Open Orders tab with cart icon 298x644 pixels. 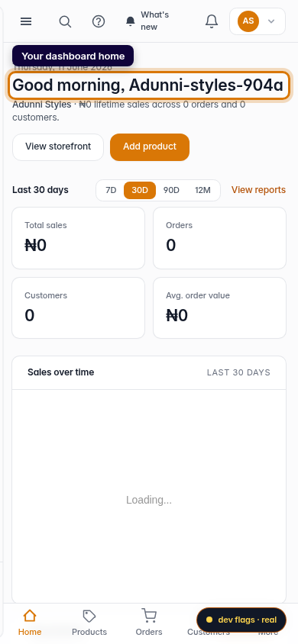149,622
